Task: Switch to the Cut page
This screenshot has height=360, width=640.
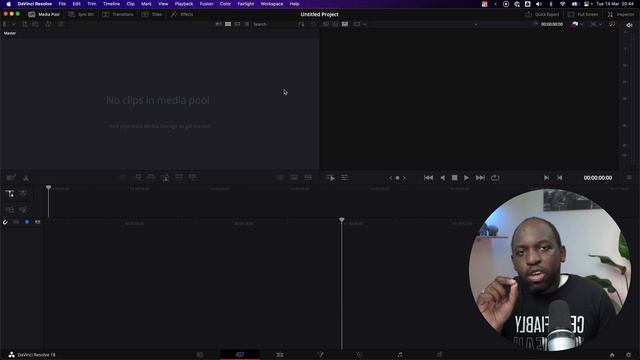Action: point(240,355)
